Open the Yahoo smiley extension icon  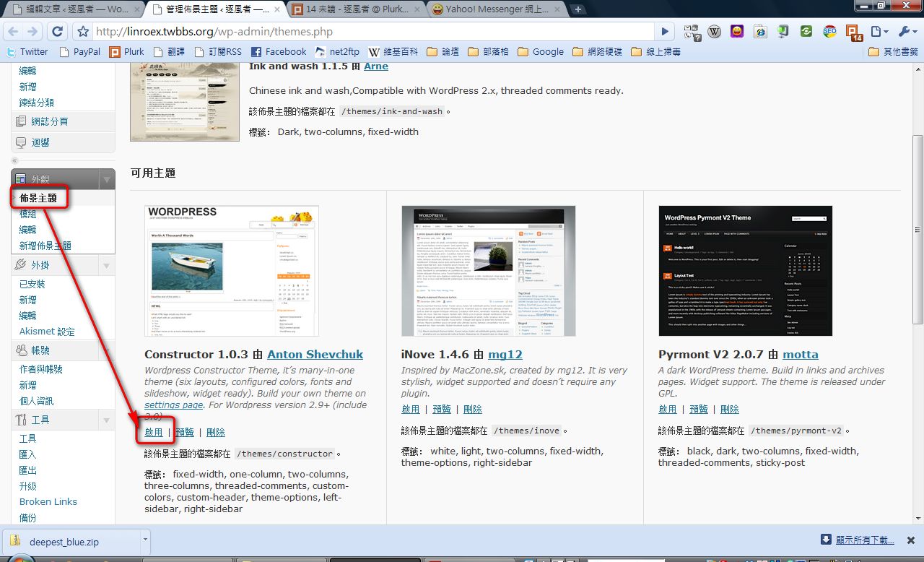[737, 32]
